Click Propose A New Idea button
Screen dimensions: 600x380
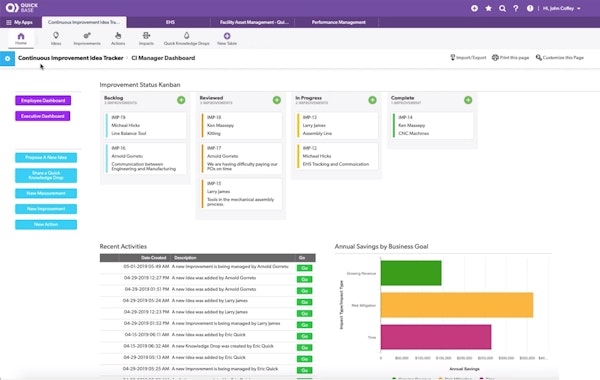click(46, 157)
